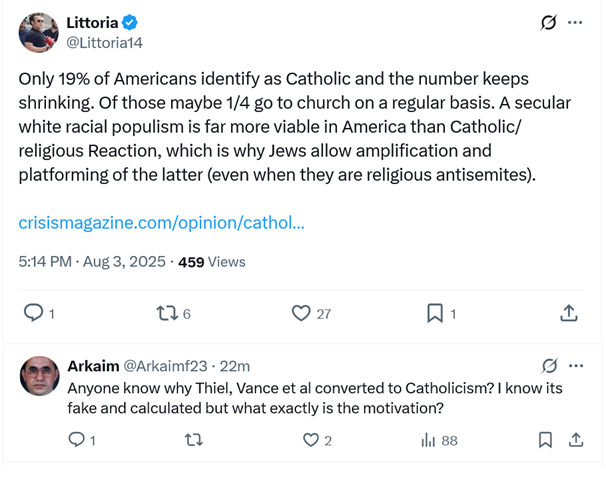Open the more options menu on Littoria's post
606x480 pixels.
(x=575, y=23)
